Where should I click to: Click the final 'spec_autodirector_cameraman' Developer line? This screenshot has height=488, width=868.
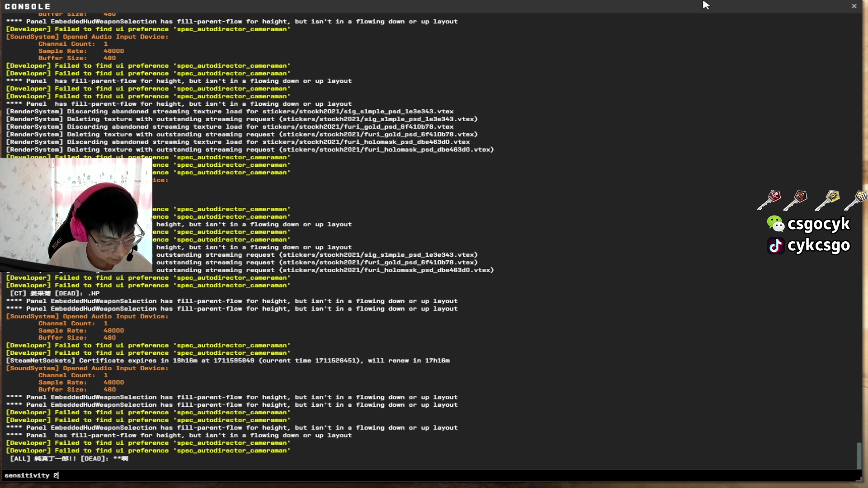coord(148,450)
